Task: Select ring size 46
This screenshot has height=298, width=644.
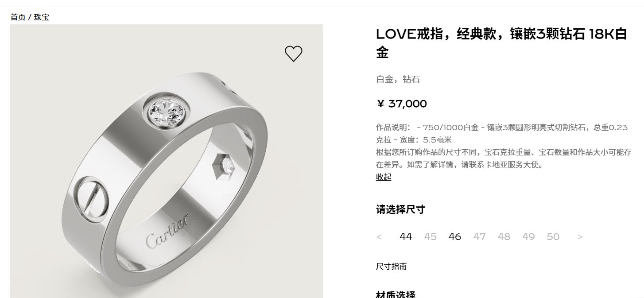Action: tap(455, 237)
